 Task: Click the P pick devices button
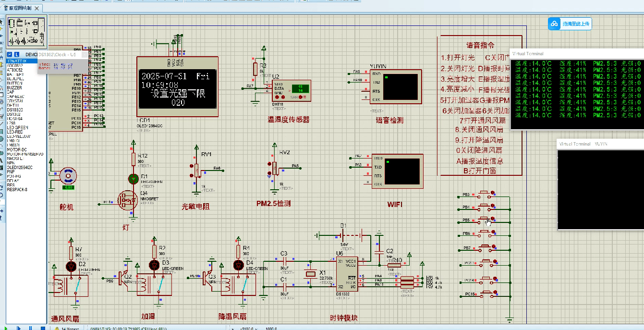pos(9,54)
